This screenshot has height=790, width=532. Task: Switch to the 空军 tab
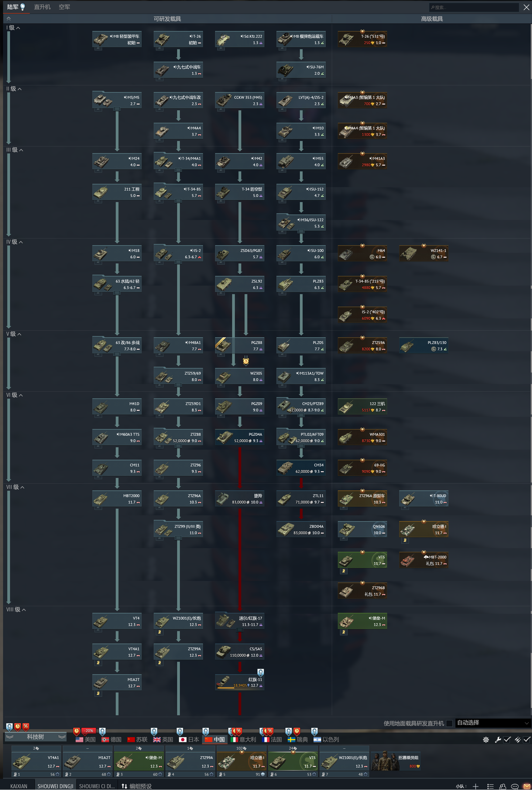(64, 7)
